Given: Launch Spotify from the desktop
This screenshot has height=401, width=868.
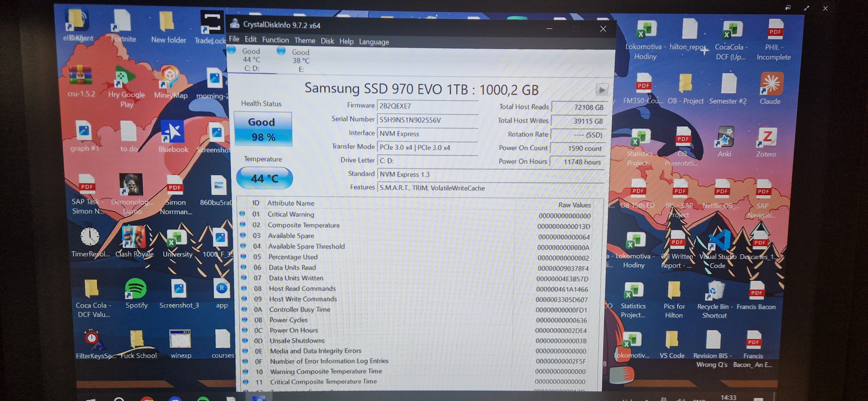Looking at the screenshot, I should 136,294.
